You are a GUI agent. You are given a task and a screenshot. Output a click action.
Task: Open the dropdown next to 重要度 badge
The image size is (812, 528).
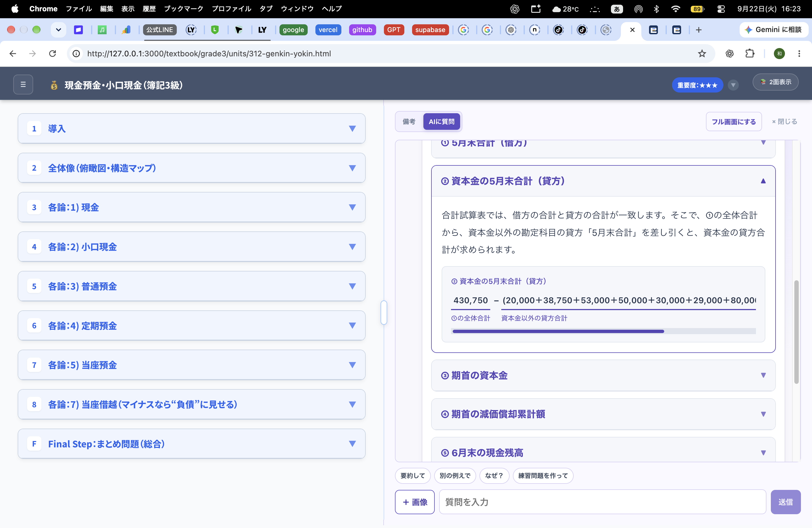[x=733, y=85]
